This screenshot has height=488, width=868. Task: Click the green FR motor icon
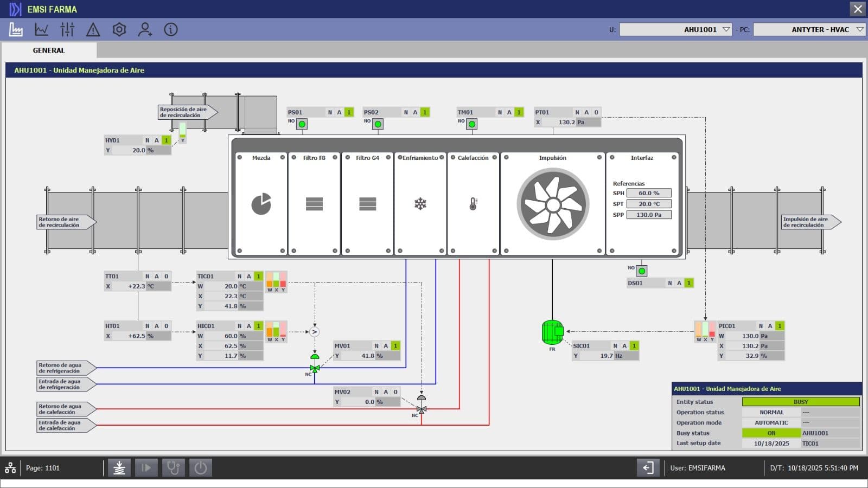point(552,332)
